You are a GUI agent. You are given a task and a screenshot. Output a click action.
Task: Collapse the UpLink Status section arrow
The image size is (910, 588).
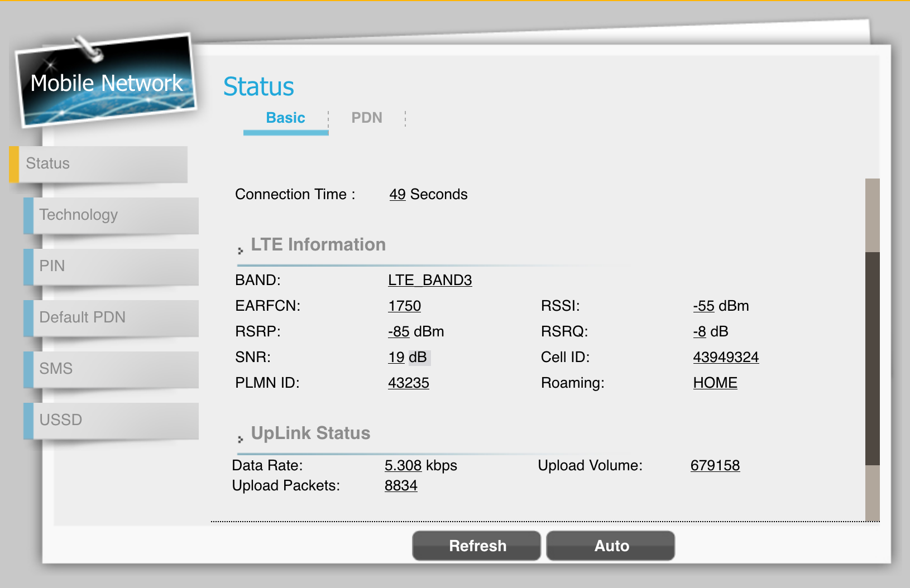[240, 439]
